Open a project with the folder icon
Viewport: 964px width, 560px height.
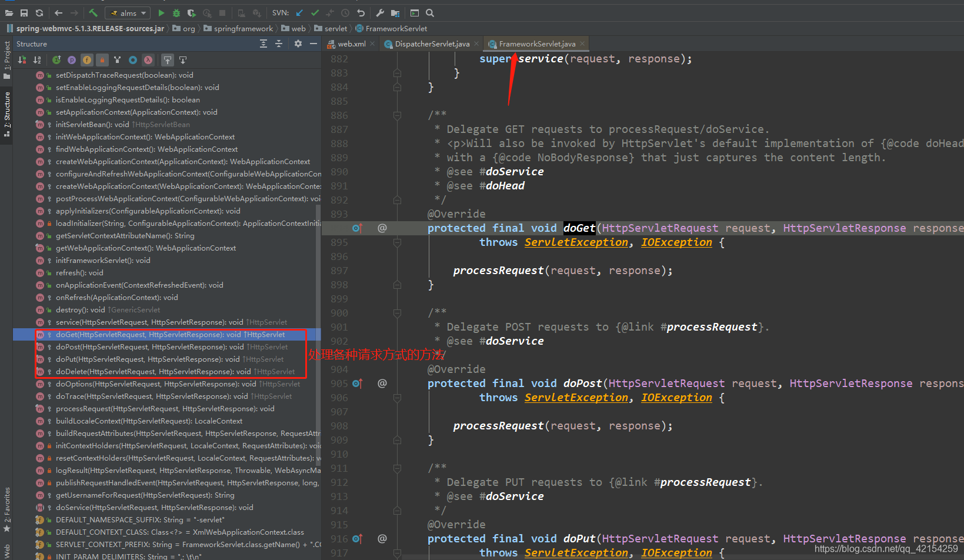[x=9, y=13]
